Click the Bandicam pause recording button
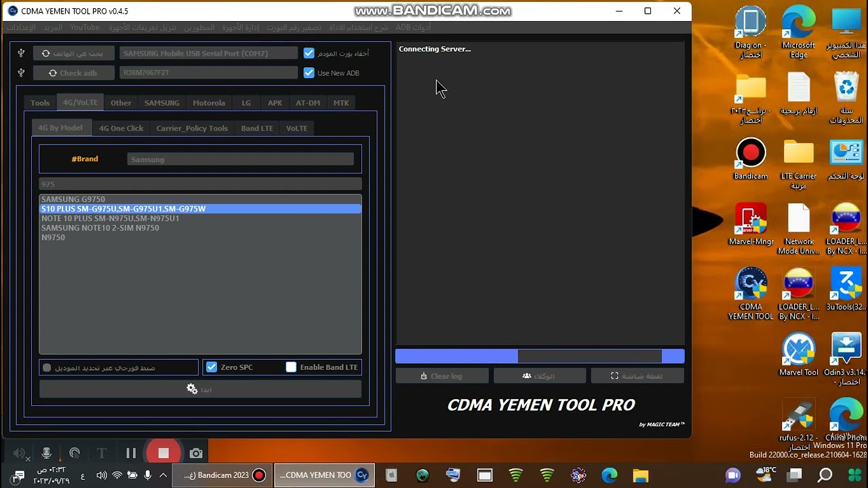This screenshot has height=488, width=868. click(x=131, y=453)
